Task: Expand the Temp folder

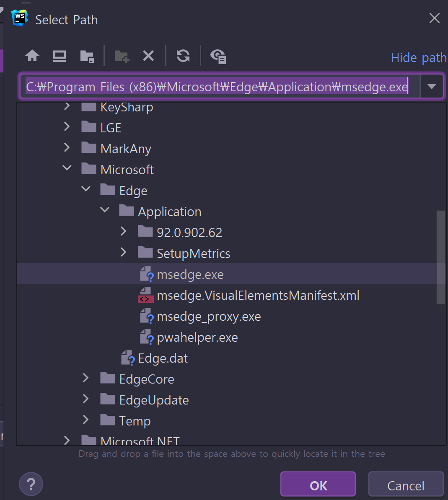Action: (85, 420)
